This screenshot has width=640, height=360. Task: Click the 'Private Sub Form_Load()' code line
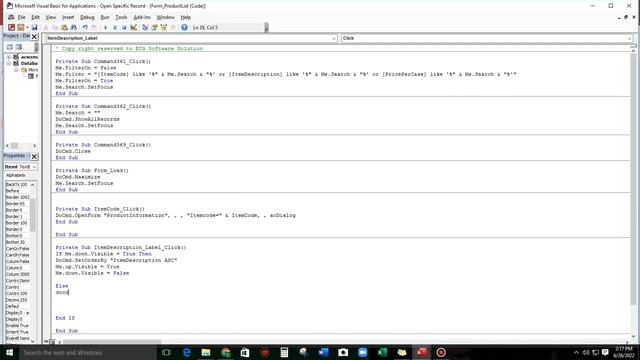coord(92,170)
